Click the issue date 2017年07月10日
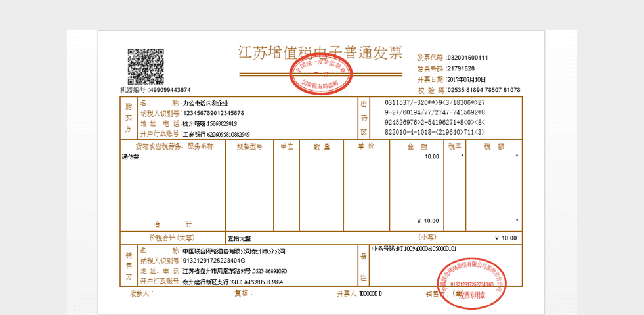Viewport: 644px width, 315px height. [x=467, y=79]
